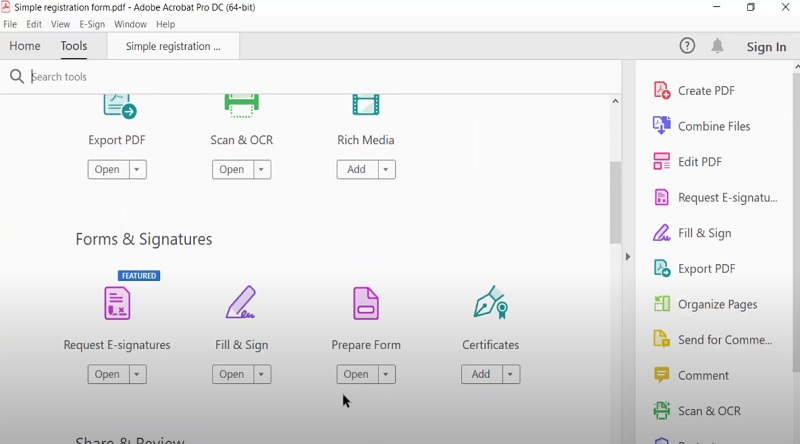This screenshot has width=800, height=444.
Task: Click the Comment speech bubble icon in sidebar
Action: click(662, 375)
